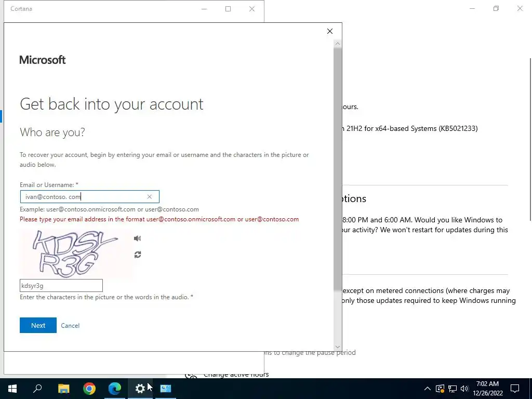Restore down the Settings window
532x399 pixels.
496,8
